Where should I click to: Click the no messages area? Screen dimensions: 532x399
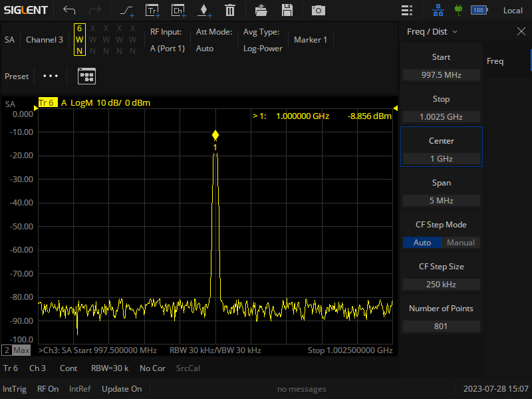click(302, 389)
